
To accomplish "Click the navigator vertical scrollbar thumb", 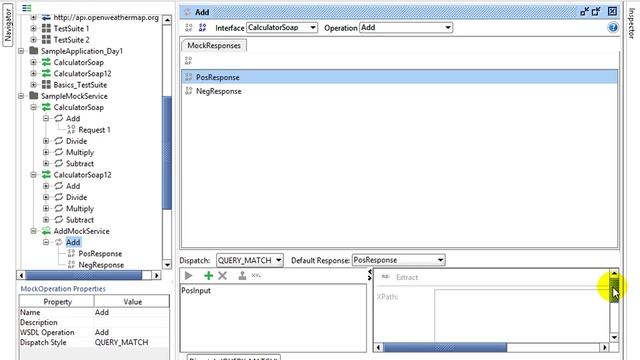I will [167, 153].
